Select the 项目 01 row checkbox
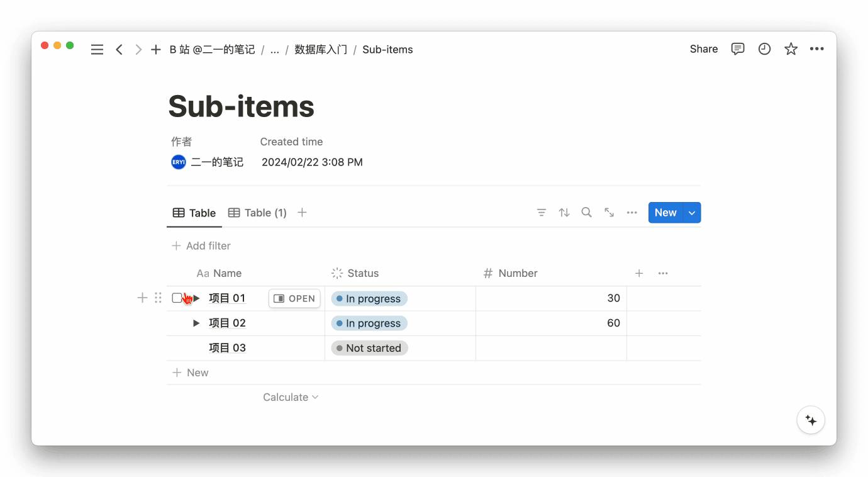Image resolution: width=868 pixels, height=477 pixels. (x=177, y=298)
